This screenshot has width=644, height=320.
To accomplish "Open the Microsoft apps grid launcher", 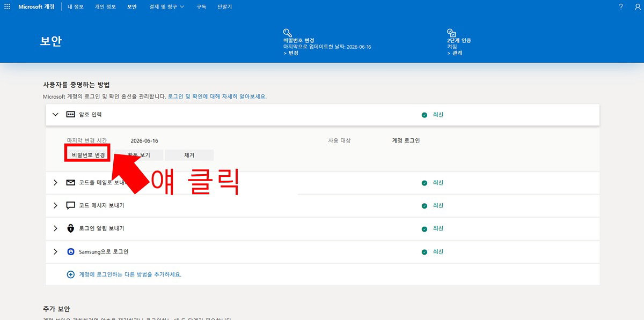I will pyautogui.click(x=7, y=7).
